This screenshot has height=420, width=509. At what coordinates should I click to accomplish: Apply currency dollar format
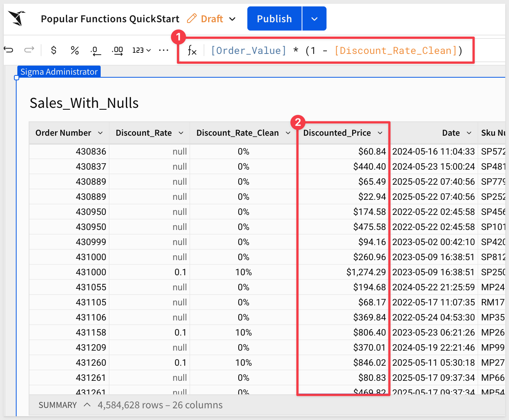(x=54, y=50)
